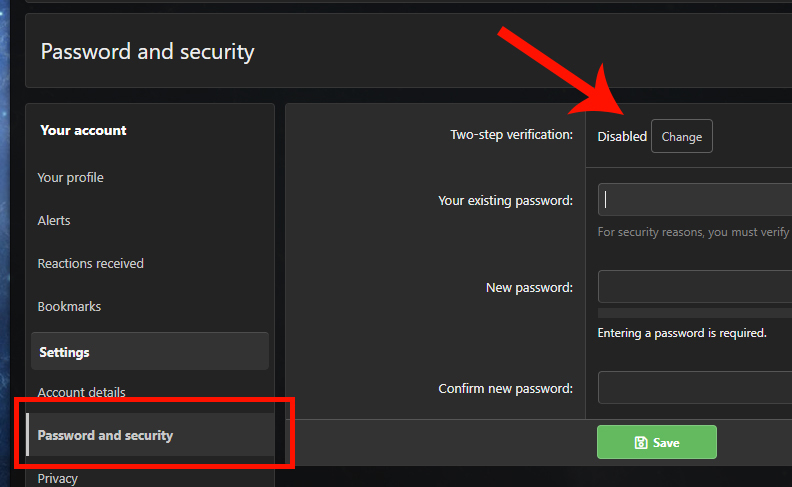Screen dimensions: 792x487
Task: Focus the Your existing password field
Action: click(695, 200)
